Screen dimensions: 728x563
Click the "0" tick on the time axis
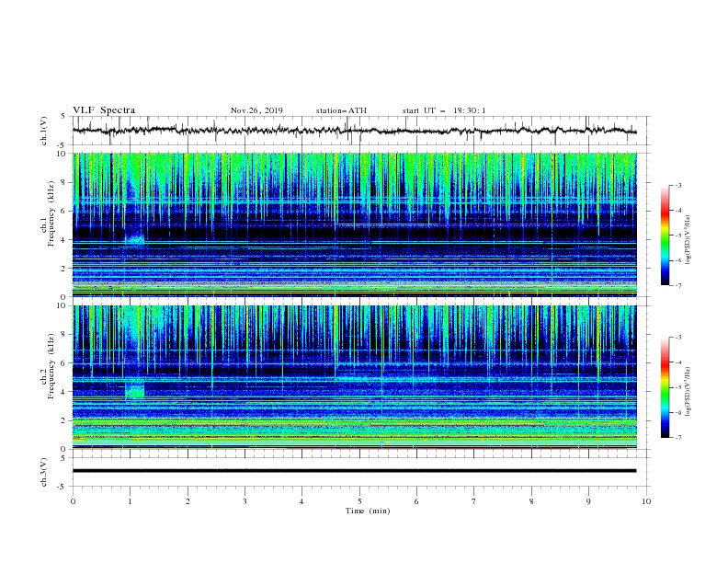coord(73,501)
